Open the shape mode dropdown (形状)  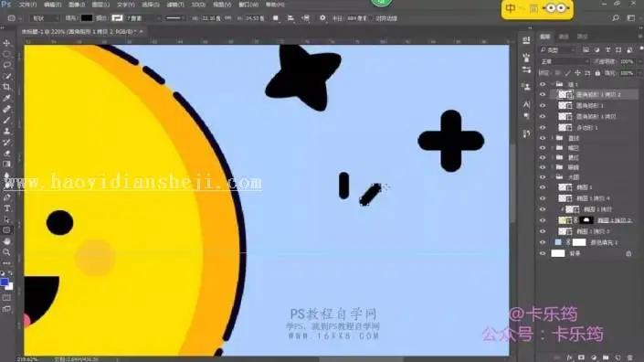pos(44,18)
